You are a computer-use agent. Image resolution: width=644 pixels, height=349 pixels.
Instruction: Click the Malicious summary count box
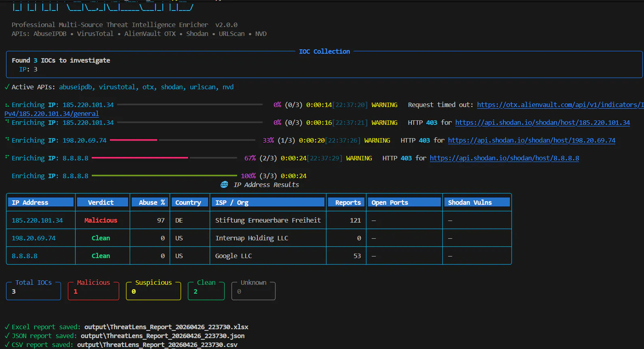(x=93, y=290)
